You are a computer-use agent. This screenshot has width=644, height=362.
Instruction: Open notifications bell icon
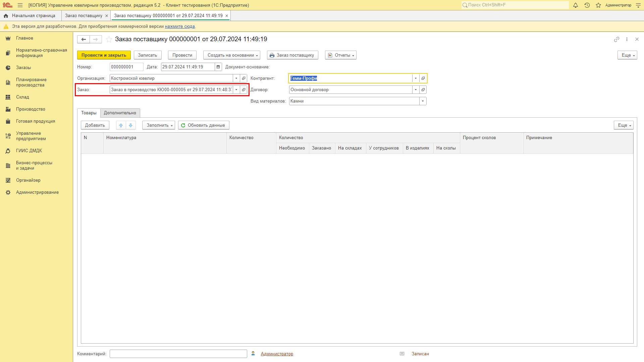click(x=576, y=5)
